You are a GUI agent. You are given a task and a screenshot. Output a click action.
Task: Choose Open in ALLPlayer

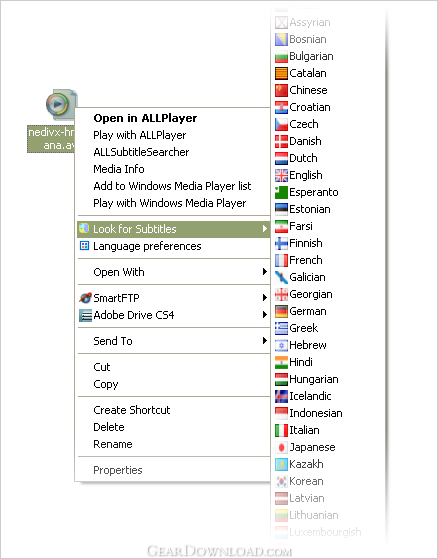pos(145,118)
